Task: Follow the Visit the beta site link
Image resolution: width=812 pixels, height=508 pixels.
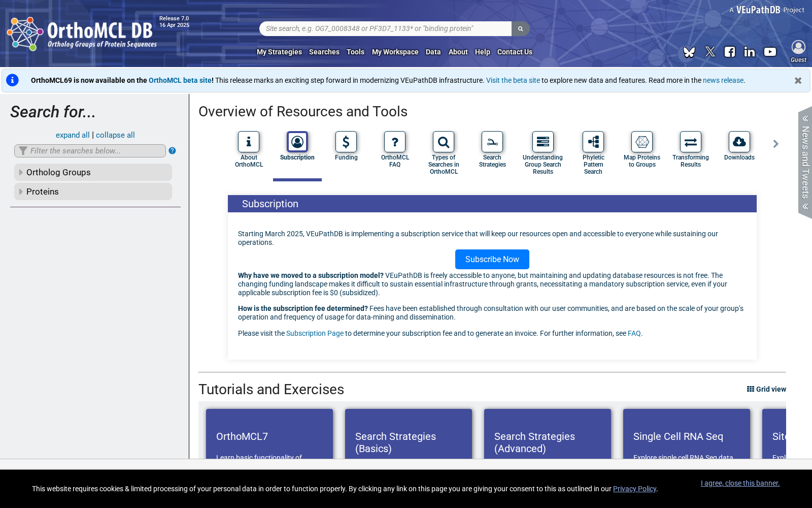Action: pos(513,80)
